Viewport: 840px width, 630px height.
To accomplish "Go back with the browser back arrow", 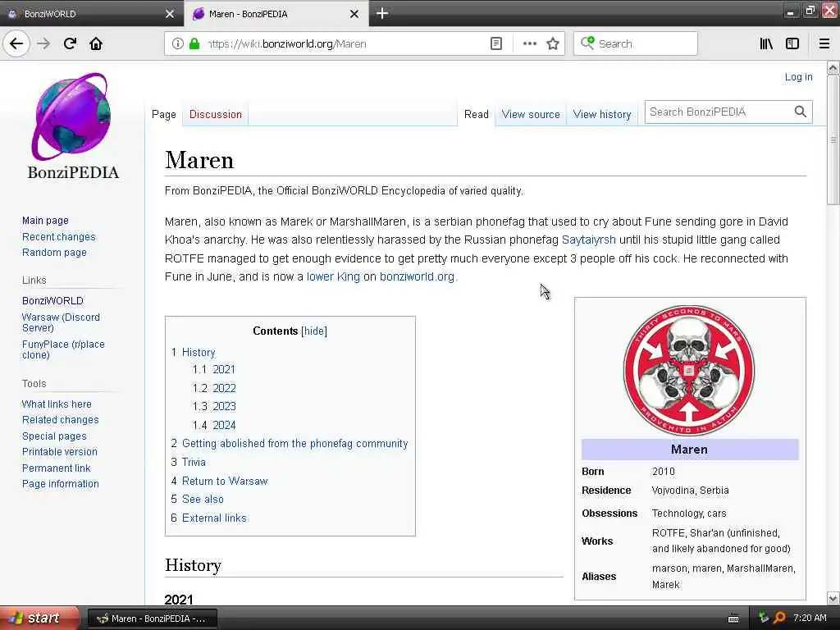I will pos(16,43).
